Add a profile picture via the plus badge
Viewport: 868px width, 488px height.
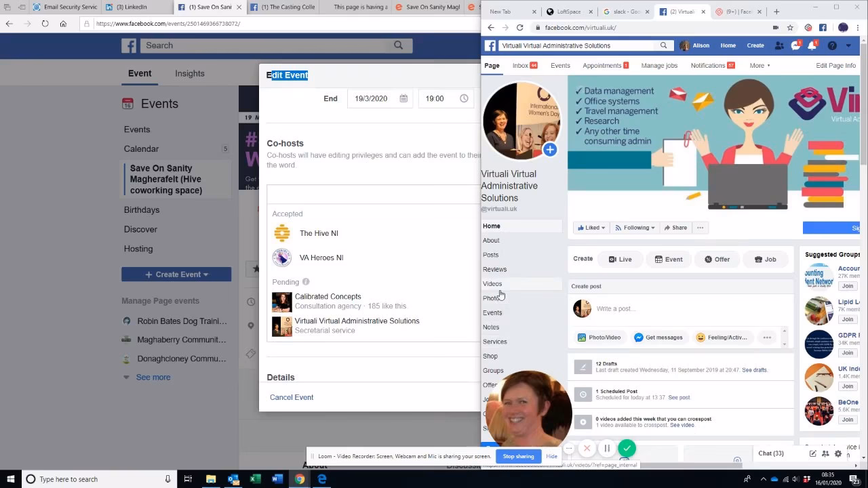coord(549,150)
